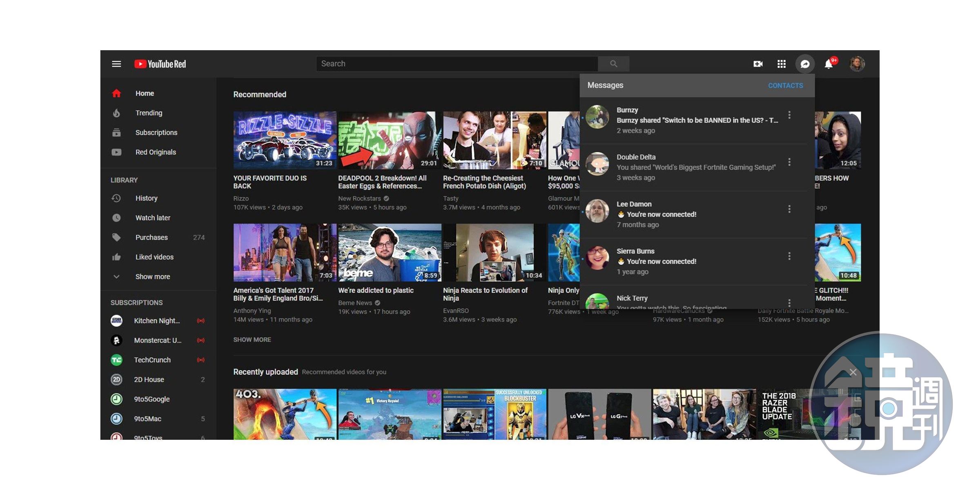980x490 pixels.
Task: Click Lee Damon's avatar in Messages
Action: [x=597, y=211]
